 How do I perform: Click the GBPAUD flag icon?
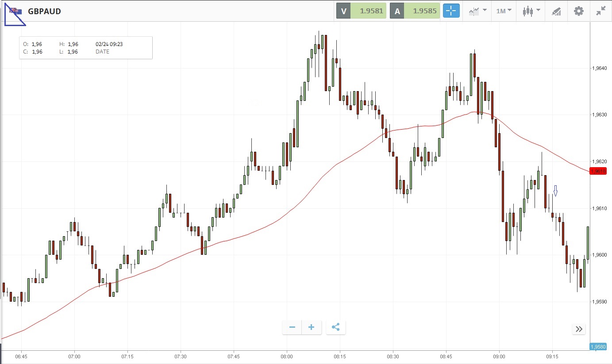[15, 11]
